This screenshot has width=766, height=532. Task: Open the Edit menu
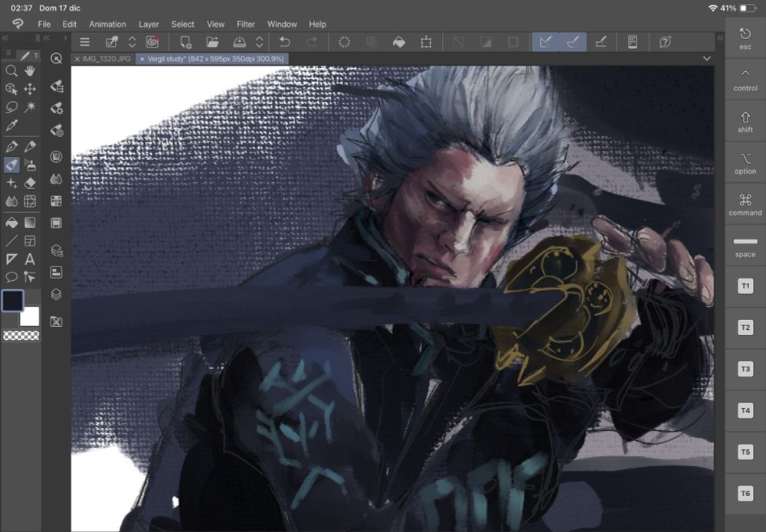click(70, 24)
